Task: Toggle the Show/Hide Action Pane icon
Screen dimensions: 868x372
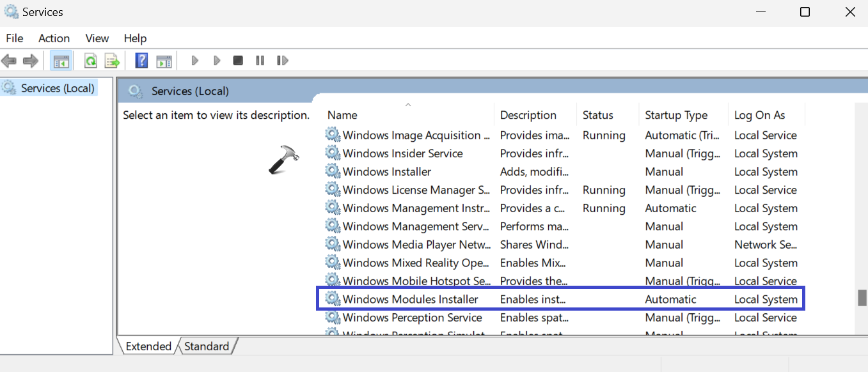Action: pos(164,61)
